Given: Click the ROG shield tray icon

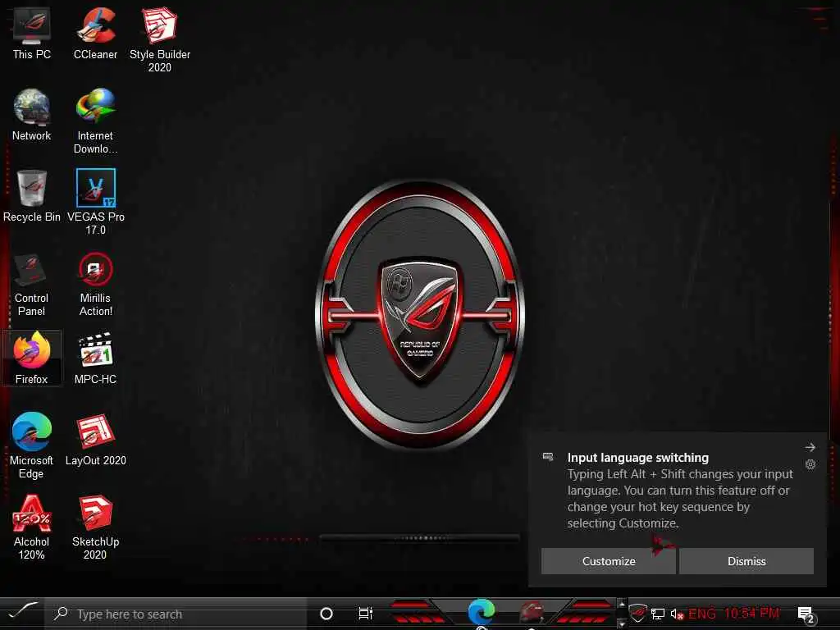Looking at the screenshot, I should coord(637,613).
